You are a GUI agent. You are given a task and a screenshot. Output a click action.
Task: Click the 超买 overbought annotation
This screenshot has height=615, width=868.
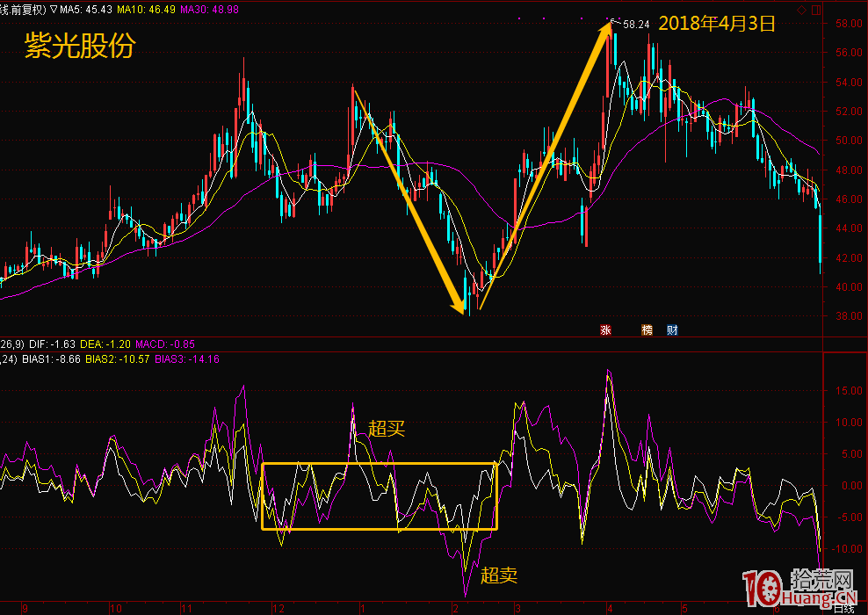387,429
